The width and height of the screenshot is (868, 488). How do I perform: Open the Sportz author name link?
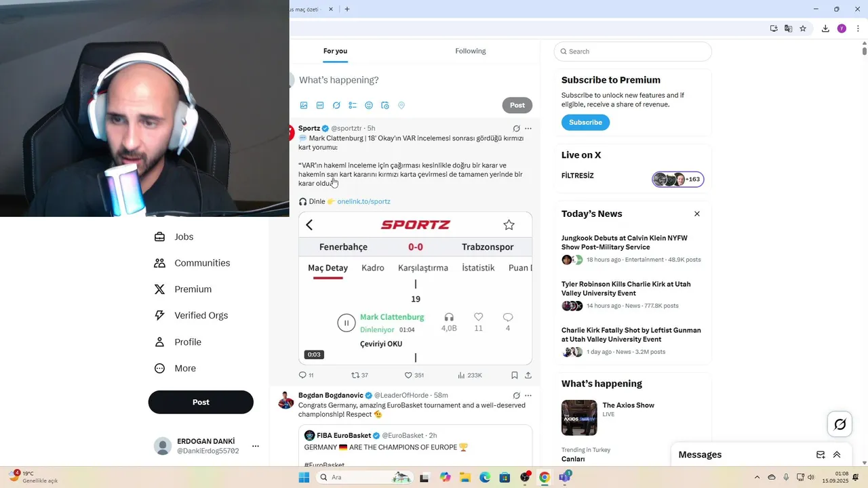click(309, 128)
